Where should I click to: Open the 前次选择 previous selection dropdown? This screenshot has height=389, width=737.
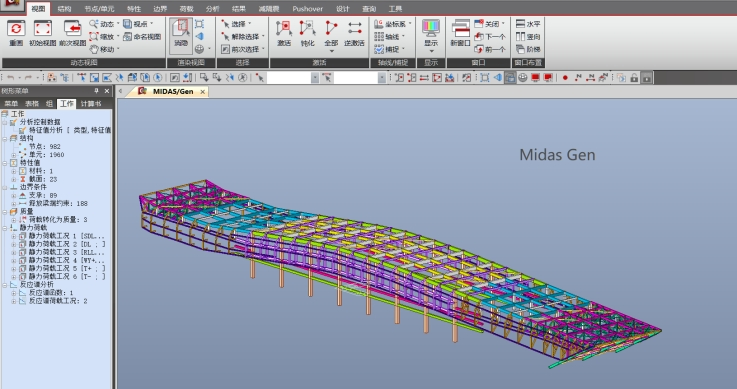(x=263, y=49)
